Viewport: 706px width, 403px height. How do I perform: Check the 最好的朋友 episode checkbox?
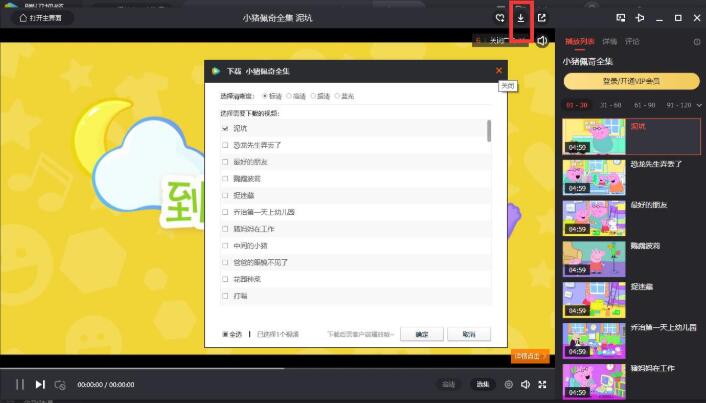click(225, 162)
